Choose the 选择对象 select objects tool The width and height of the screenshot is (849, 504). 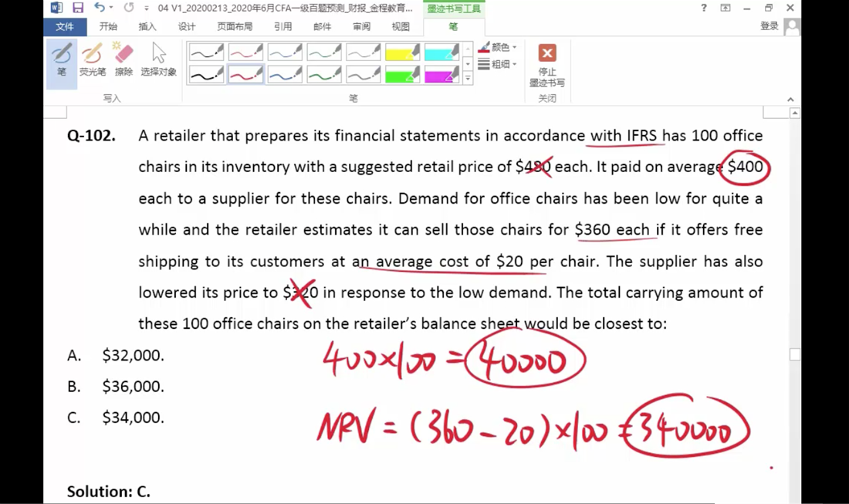point(158,60)
